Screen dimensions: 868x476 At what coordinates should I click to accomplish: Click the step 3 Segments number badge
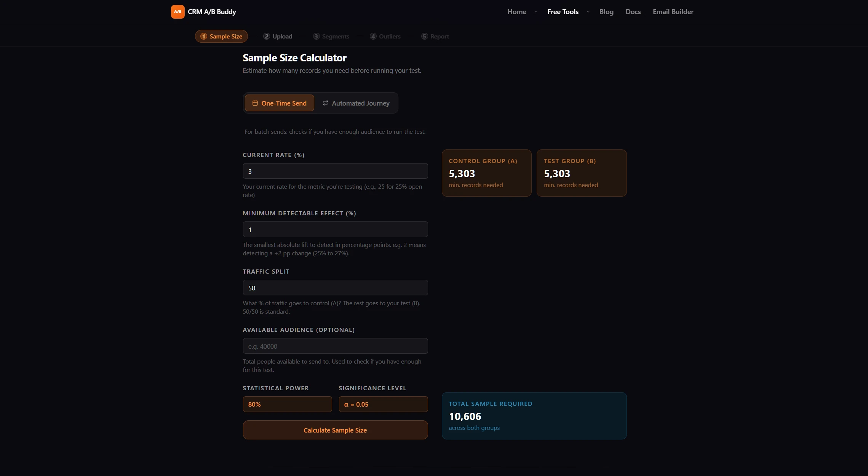click(x=316, y=36)
